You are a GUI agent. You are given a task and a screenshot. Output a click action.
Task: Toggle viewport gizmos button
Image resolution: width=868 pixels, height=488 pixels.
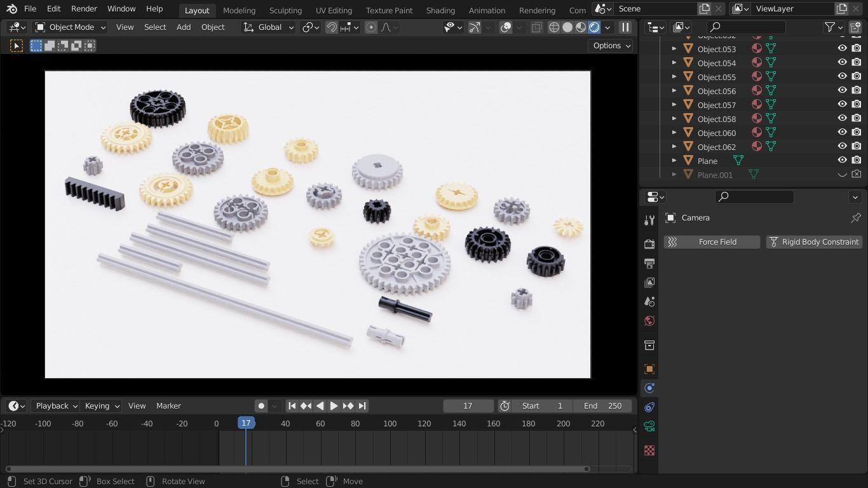coord(475,27)
